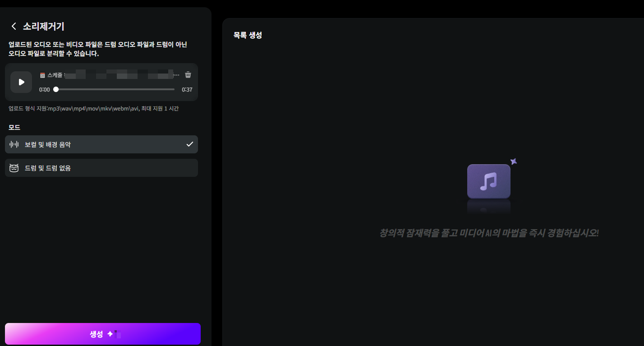This screenshot has height=346, width=644.
Task: Click the 목록 생성 heading
Action: click(x=248, y=35)
